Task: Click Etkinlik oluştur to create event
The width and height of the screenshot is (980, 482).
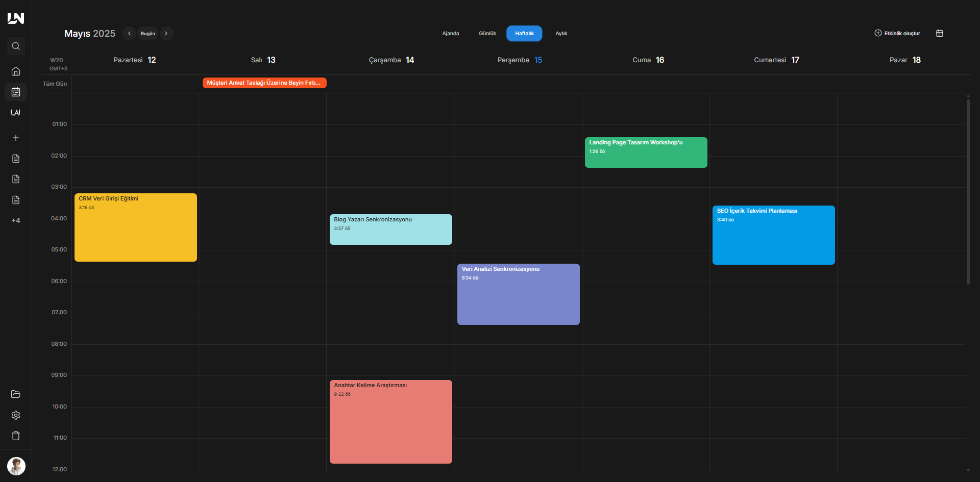Action: click(x=897, y=33)
